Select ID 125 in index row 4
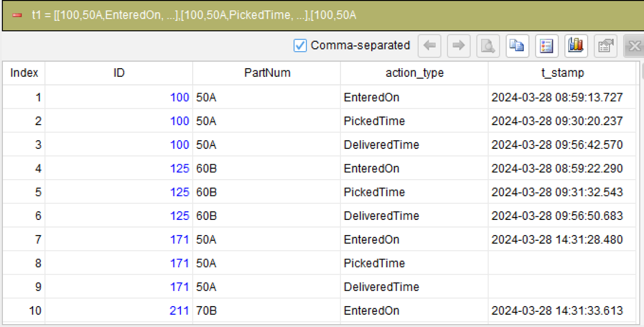Screen dimensions: 644x327 (180, 168)
